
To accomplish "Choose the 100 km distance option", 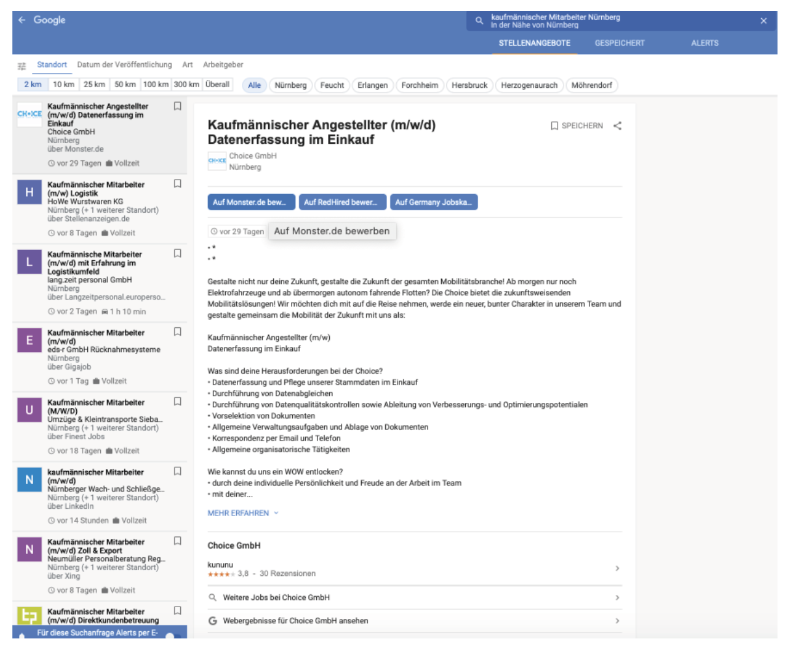I will pos(156,85).
